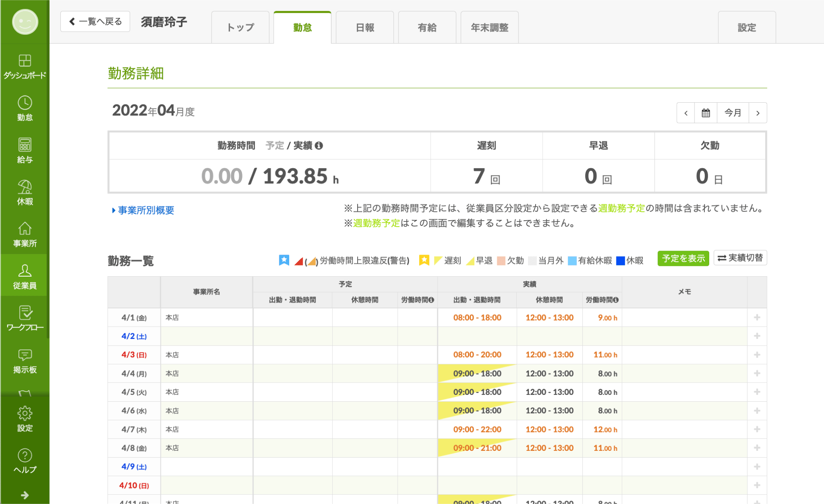Click info icon on 実績 労働時間 header

pos(616,300)
